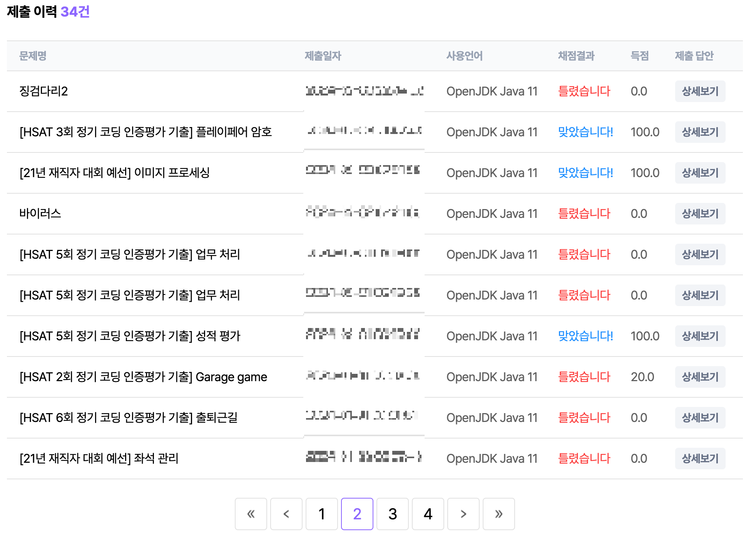Image resolution: width=756 pixels, height=539 pixels.
Task: Open page 1 of submission history
Action: pos(321,514)
